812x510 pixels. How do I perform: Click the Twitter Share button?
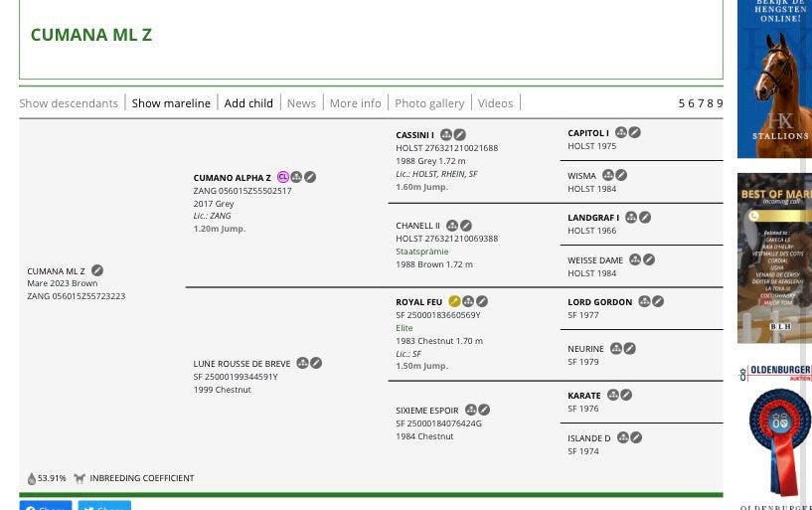point(104,505)
